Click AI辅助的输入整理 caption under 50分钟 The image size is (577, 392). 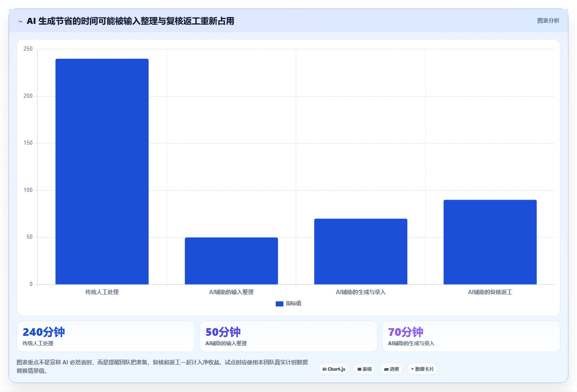point(226,343)
